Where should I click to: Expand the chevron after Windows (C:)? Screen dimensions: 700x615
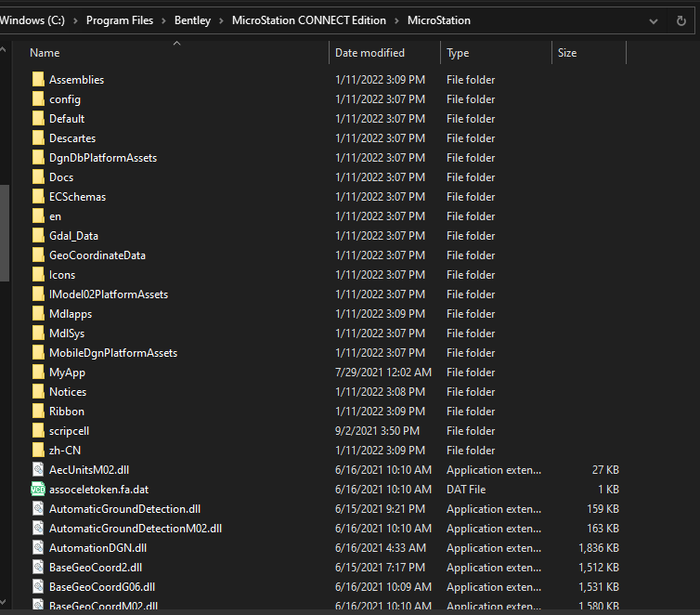[75, 20]
